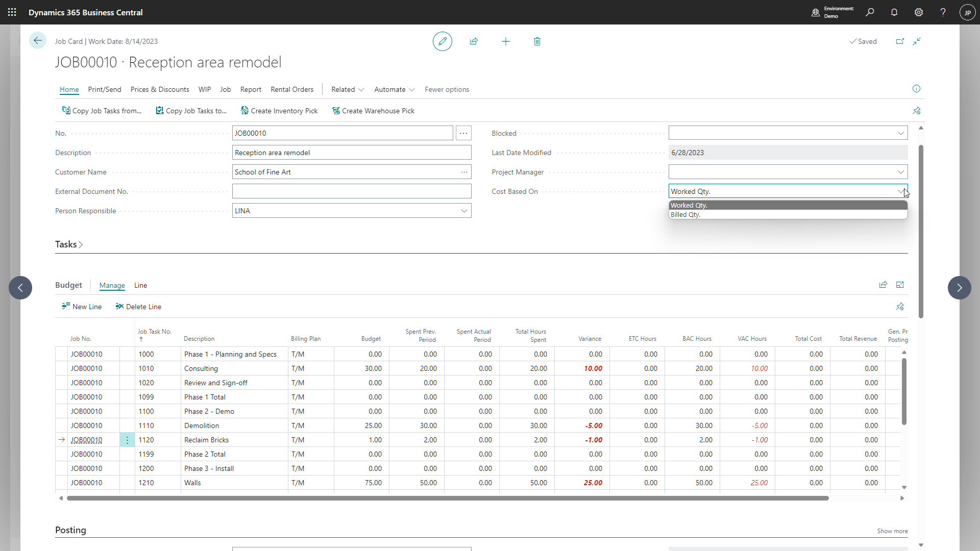Expand the Related menu
The image size is (980, 551).
coord(348,89)
